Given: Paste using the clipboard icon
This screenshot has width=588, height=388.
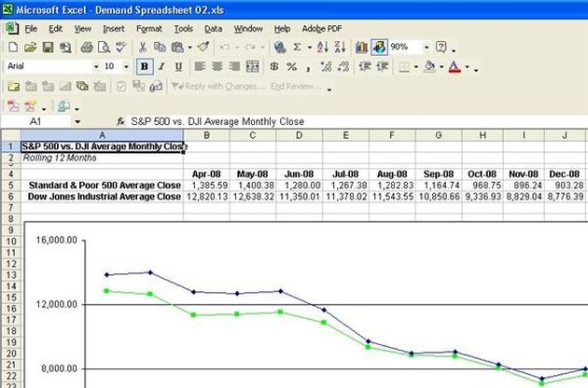Looking at the screenshot, I should [177, 48].
